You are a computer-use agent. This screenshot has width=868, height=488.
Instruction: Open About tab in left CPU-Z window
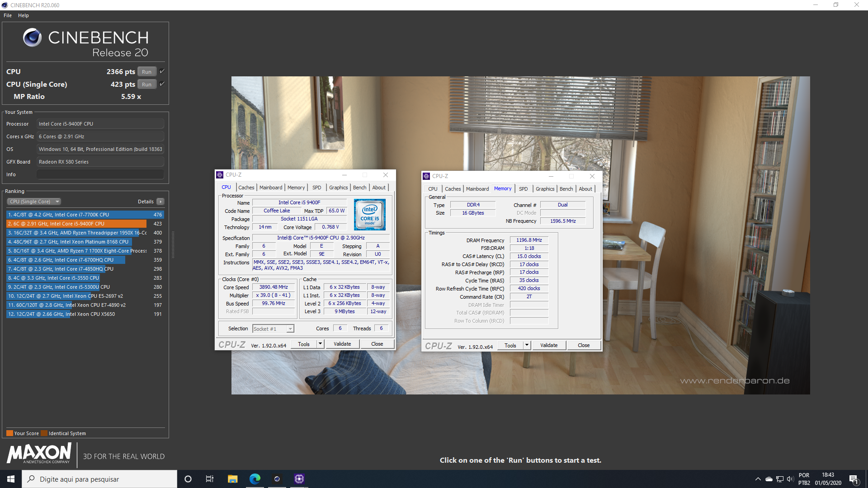click(379, 188)
